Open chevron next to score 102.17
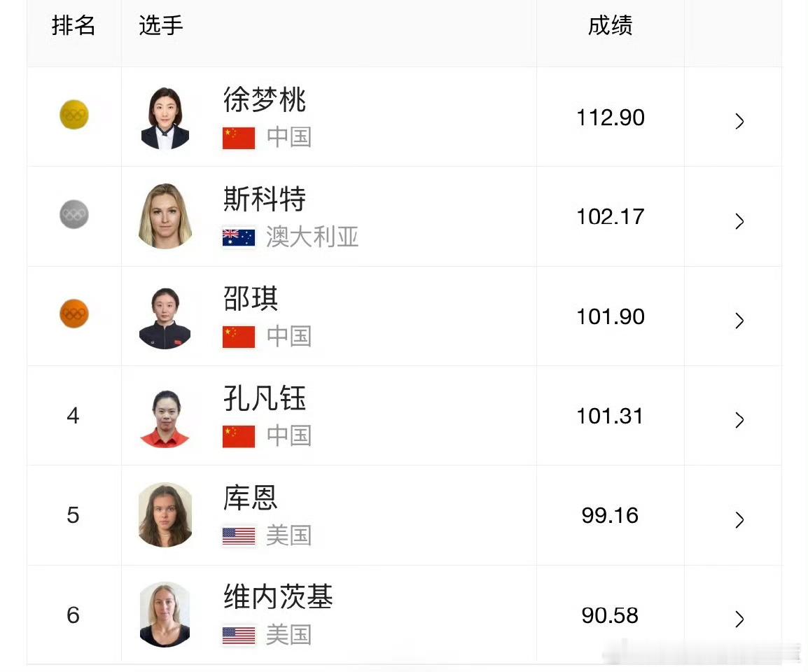808x672 pixels. click(x=739, y=221)
